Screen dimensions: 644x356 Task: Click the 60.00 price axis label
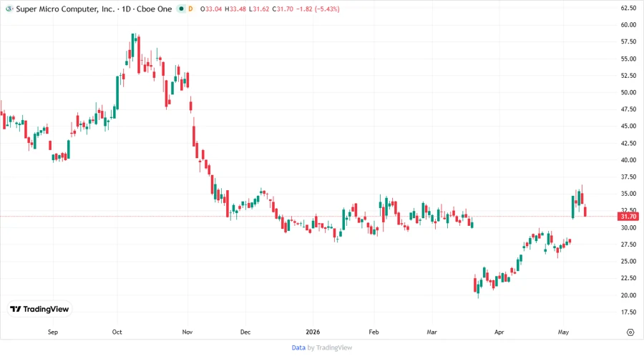(628, 24)
